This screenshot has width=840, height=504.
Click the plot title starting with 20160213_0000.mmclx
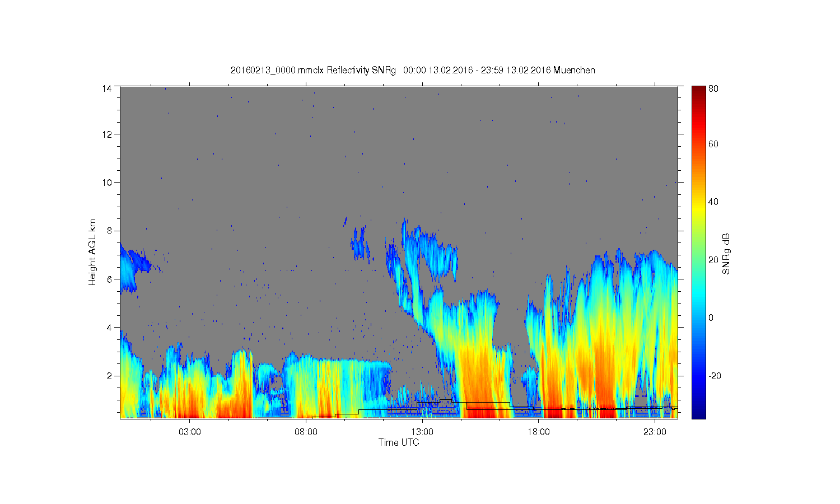point(413,70)
